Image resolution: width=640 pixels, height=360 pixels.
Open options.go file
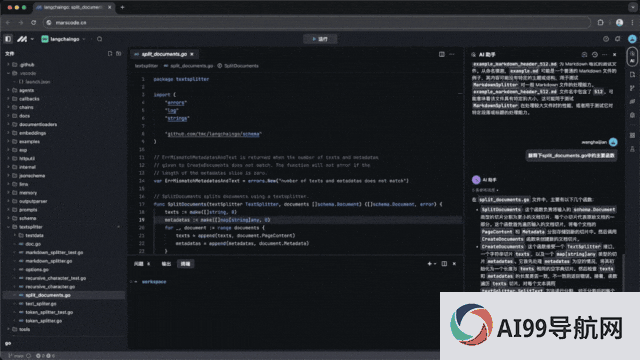[37, 270]
